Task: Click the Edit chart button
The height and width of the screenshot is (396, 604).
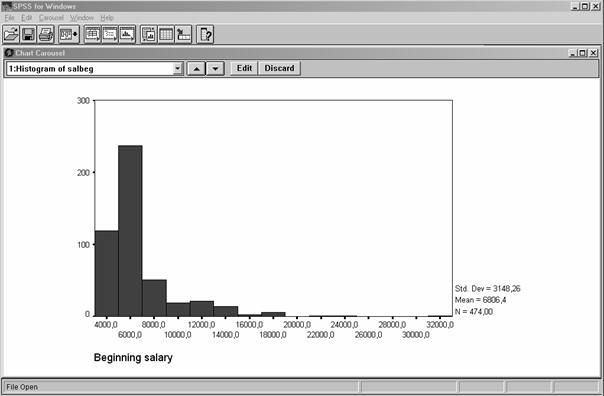Action: [244, 68]
